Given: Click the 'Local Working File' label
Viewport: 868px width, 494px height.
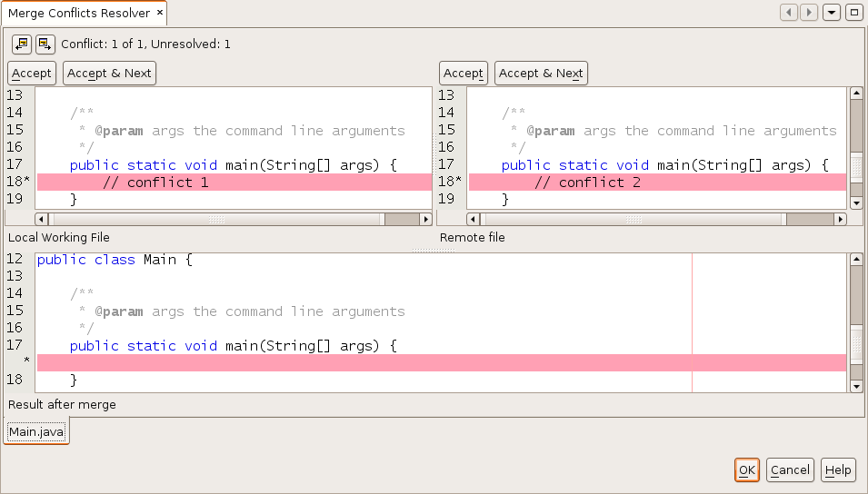Looking at the screenshot, I should (59, 237).
